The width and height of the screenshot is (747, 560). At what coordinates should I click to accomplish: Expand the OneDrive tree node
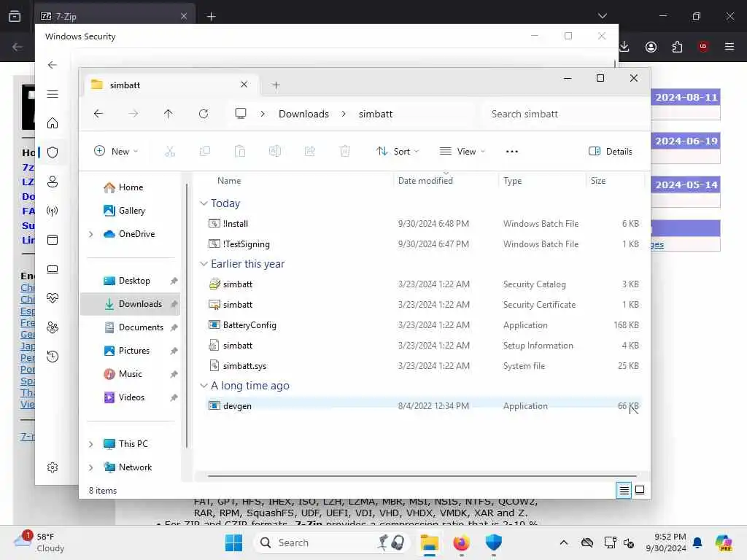coord(91,234)
